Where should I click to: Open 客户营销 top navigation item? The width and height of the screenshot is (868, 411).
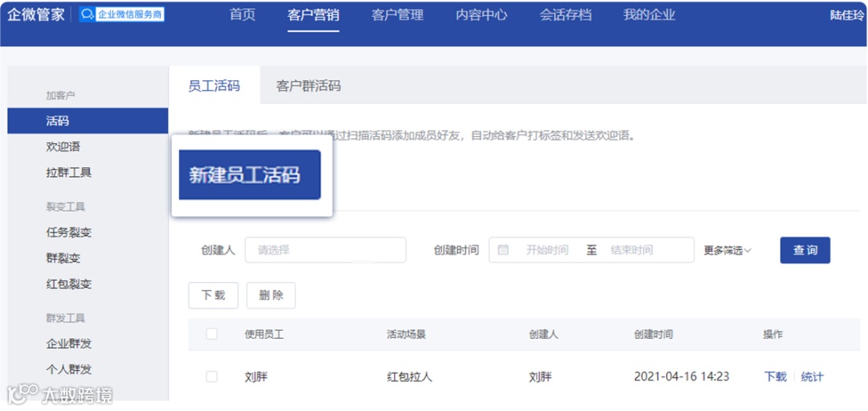point(313,15)
